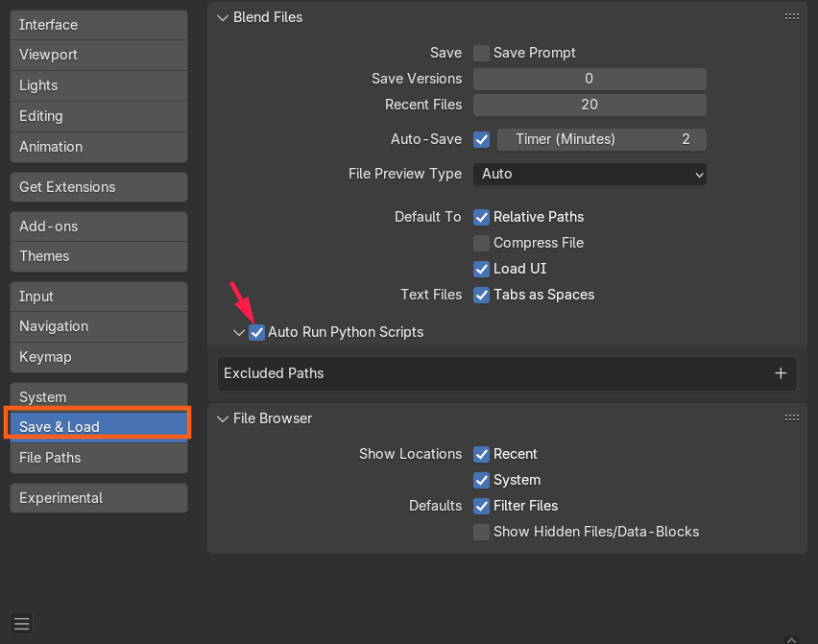Switch to the Add-ons section
Screen dimensions: 818x644
(99, 227)
